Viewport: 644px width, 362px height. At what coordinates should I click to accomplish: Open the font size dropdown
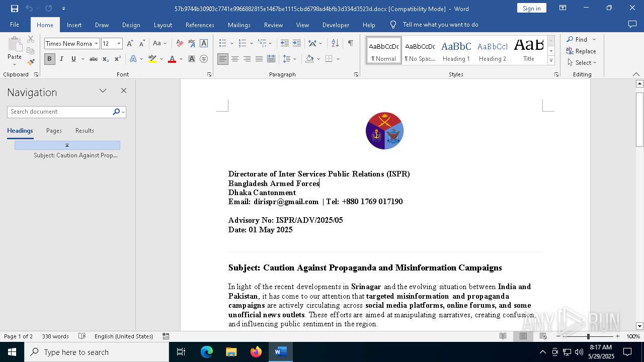pos(119,44)
